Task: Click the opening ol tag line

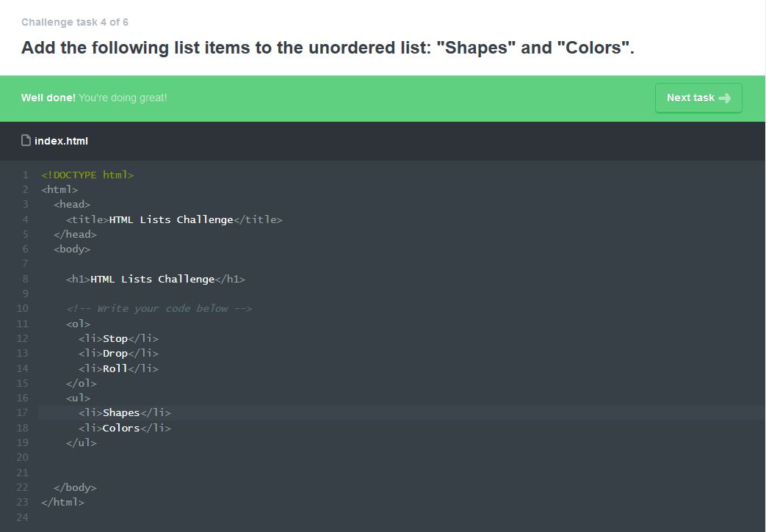Action: [x=78, y=324]
